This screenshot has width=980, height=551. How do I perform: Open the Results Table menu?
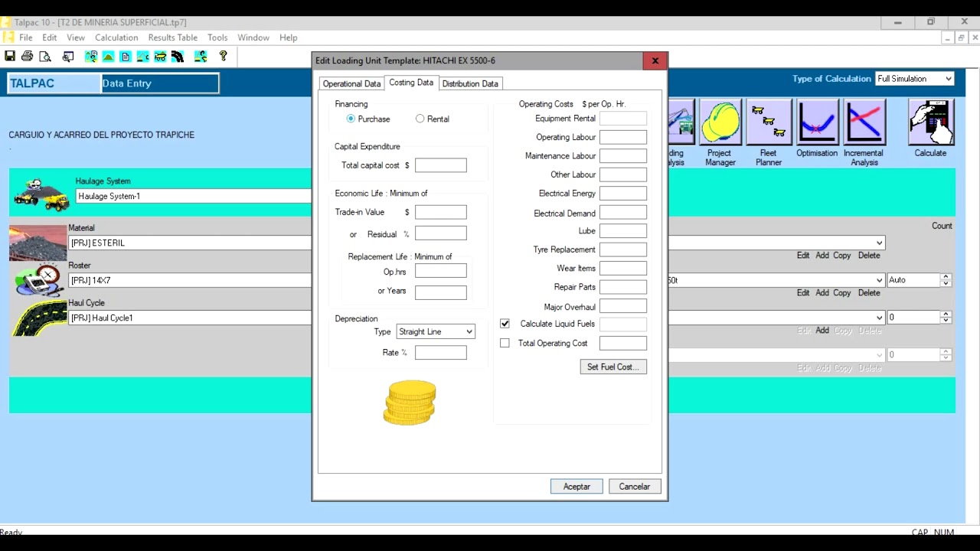point(173,37)
